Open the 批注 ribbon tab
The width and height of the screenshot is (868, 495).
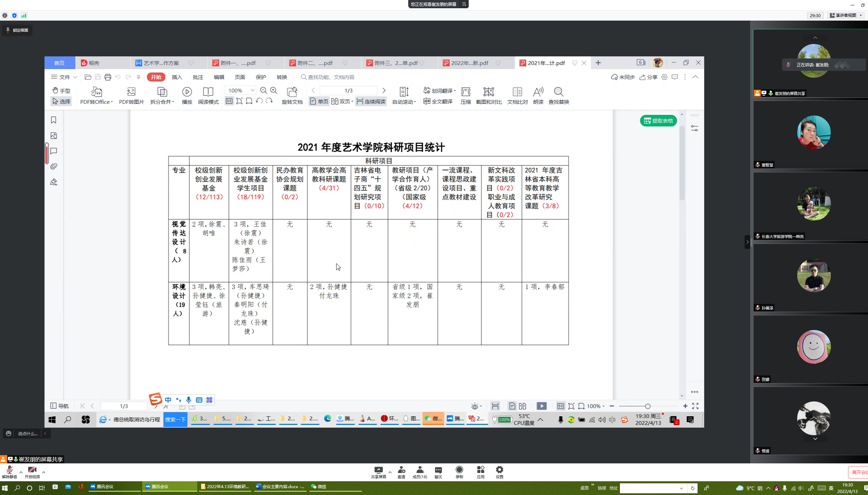[198, 77]
